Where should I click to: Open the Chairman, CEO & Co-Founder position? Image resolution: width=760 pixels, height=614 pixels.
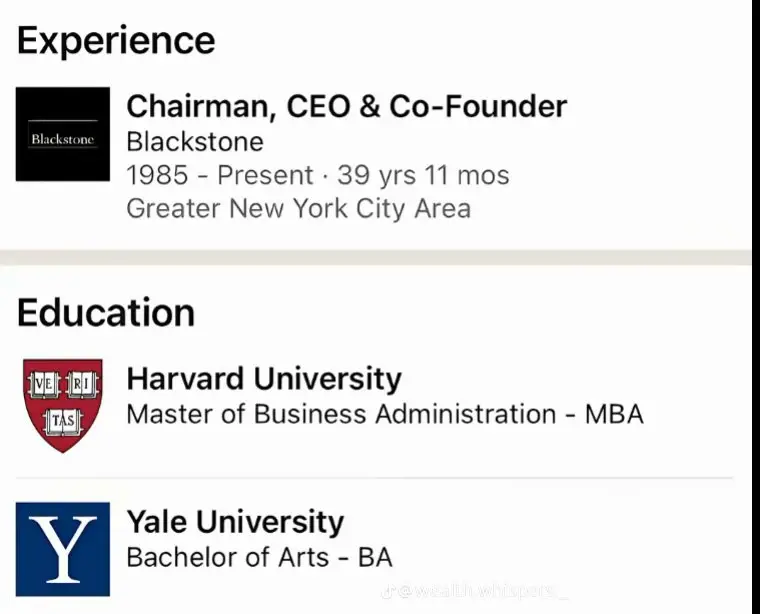click(346, 106)
